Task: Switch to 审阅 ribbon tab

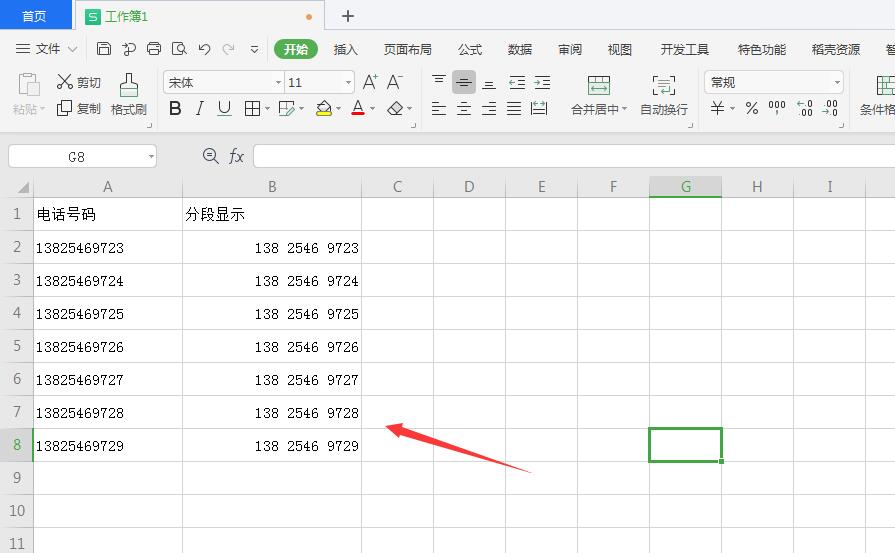Action: [570, 50]
